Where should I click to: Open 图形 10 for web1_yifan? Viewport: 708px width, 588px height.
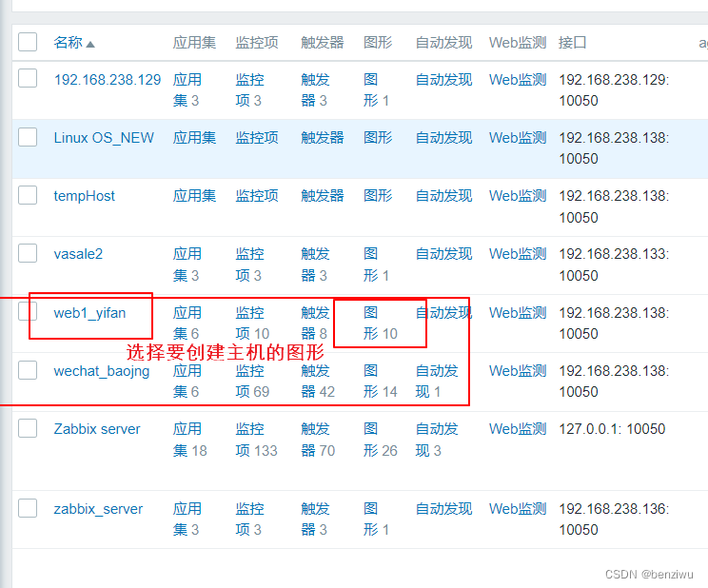click(x=381, y=323)
